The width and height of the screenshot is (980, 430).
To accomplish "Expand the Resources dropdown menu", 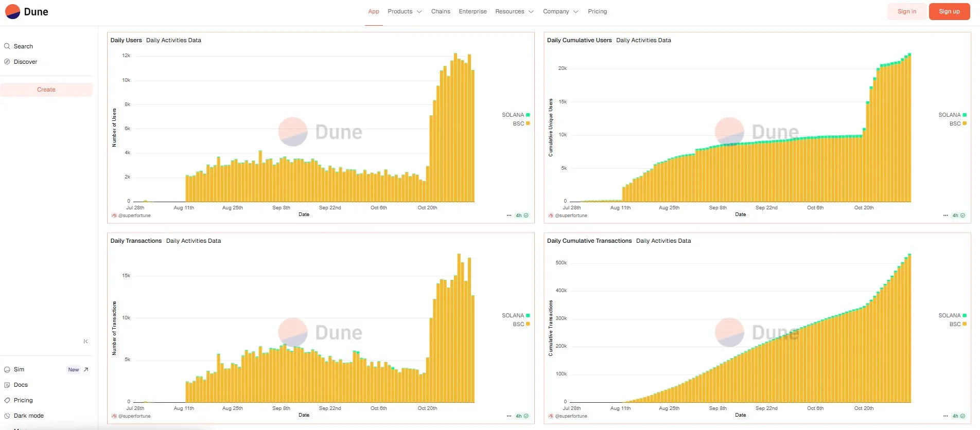I will coord(514,11).
